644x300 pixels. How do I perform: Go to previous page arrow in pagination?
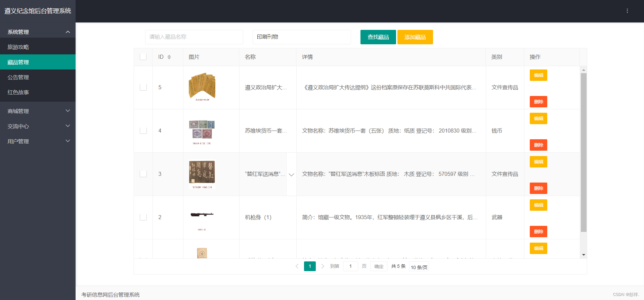pyautogui.click(x=297, y=266)
